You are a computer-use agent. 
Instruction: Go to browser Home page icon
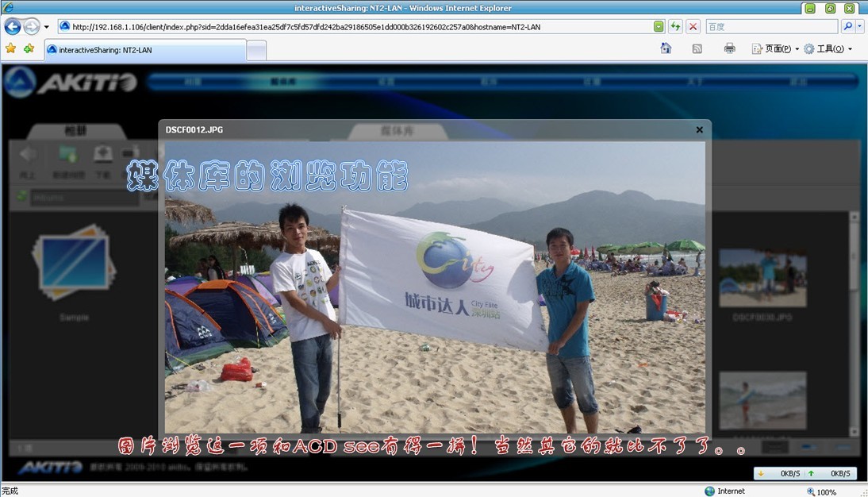point(666,48)
